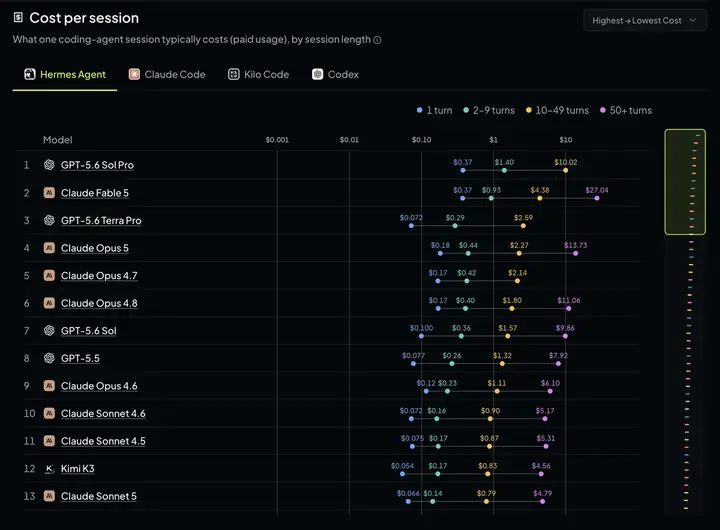
Task: Open the Highest to Lowest Cost sort dropdown
Action: (645, 21)
